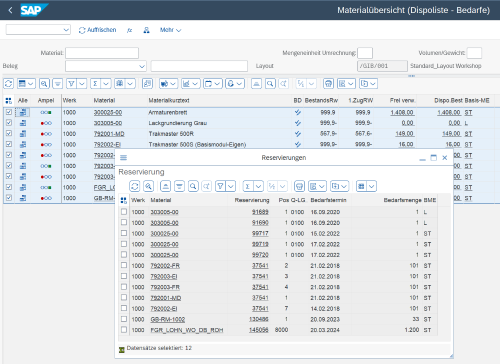Click select-all icon in Reservierung table header

click(124, 200)
